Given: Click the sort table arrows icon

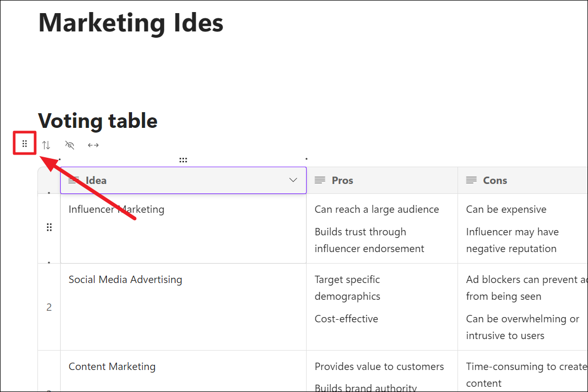Looking at the screenshot, I should coord(46,145).
